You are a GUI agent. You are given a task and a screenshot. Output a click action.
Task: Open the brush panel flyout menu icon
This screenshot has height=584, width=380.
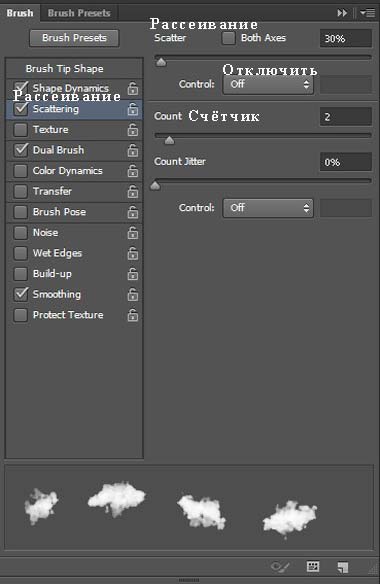367,13
